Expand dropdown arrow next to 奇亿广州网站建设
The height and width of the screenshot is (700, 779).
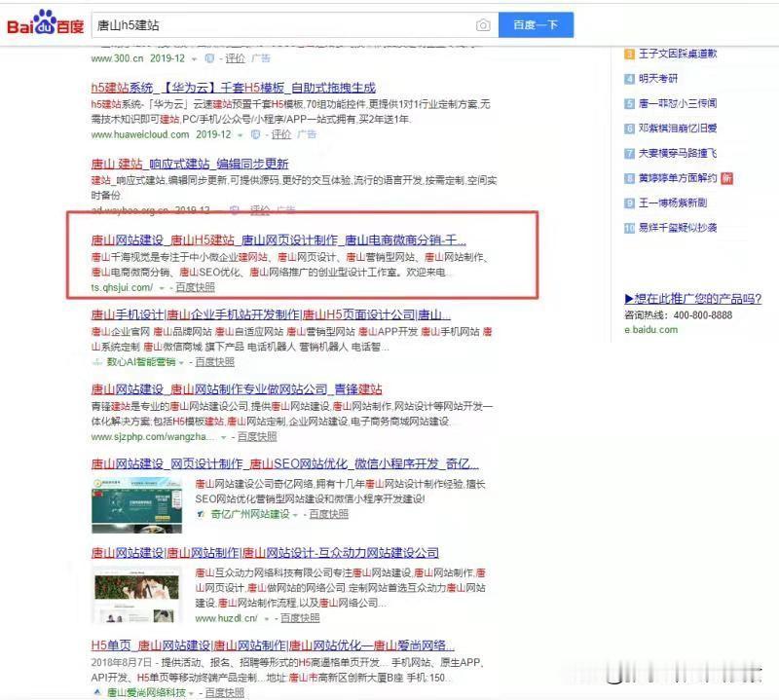(295, 515)
